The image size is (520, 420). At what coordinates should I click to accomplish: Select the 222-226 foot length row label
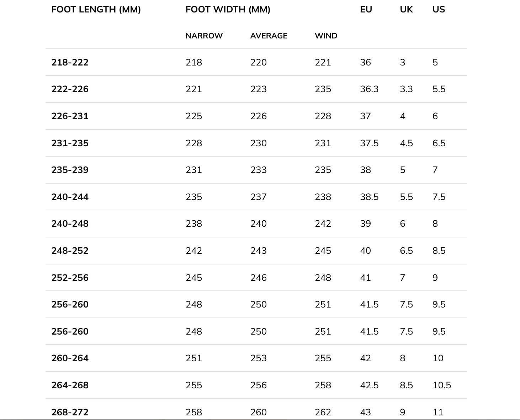click(70, 89)
